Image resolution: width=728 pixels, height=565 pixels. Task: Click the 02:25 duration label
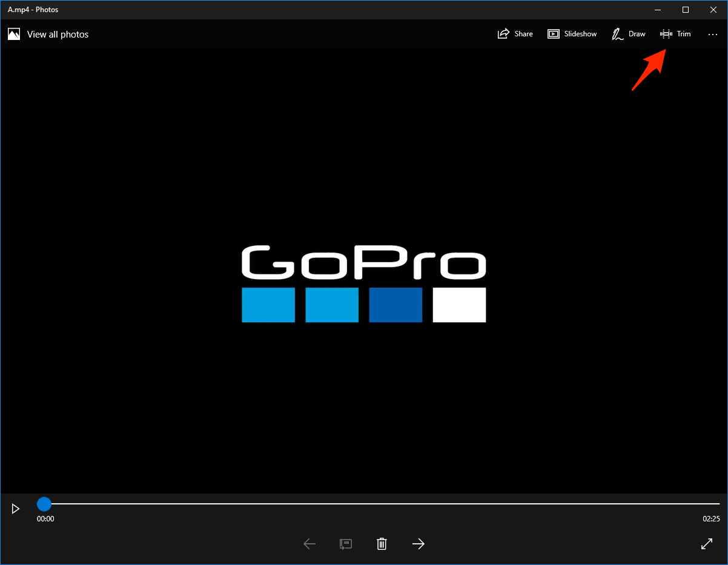710,519
